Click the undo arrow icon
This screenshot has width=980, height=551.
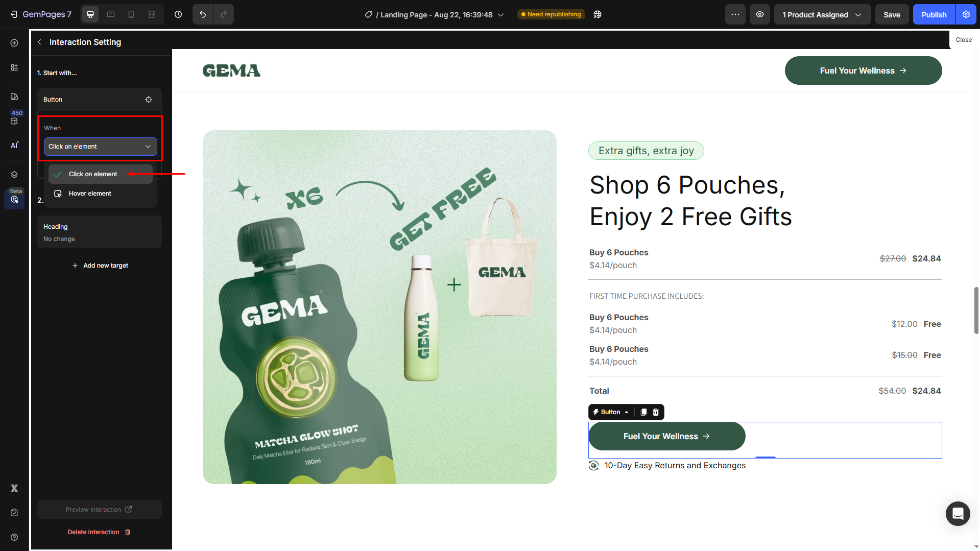(203, 15)
